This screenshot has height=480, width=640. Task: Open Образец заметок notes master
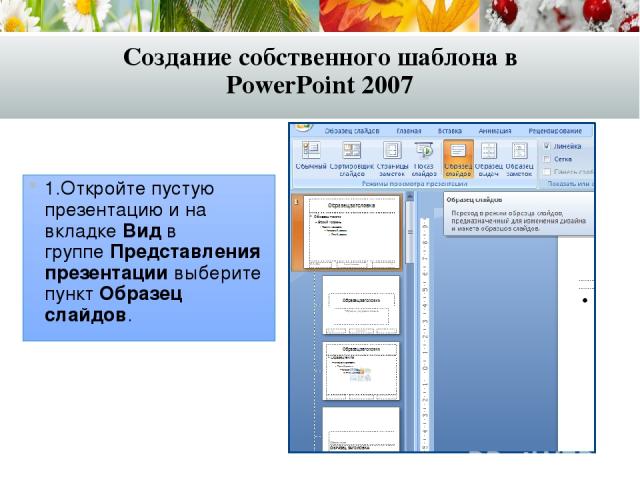[519, 158]
